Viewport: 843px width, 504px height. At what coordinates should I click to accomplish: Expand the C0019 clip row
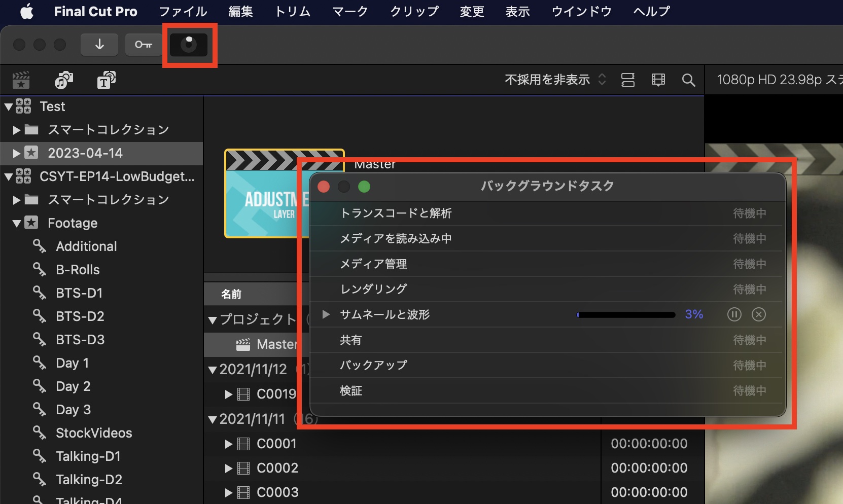click(228, 394)
